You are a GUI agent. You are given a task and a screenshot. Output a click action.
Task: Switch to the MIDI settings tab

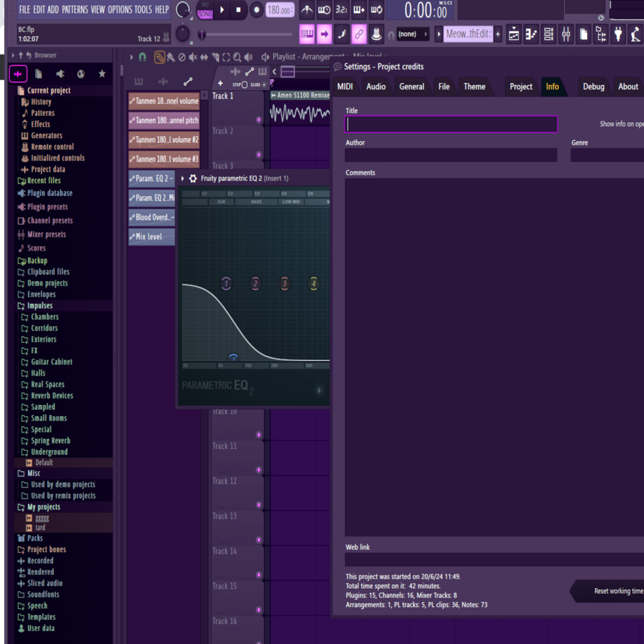(345, 86)
